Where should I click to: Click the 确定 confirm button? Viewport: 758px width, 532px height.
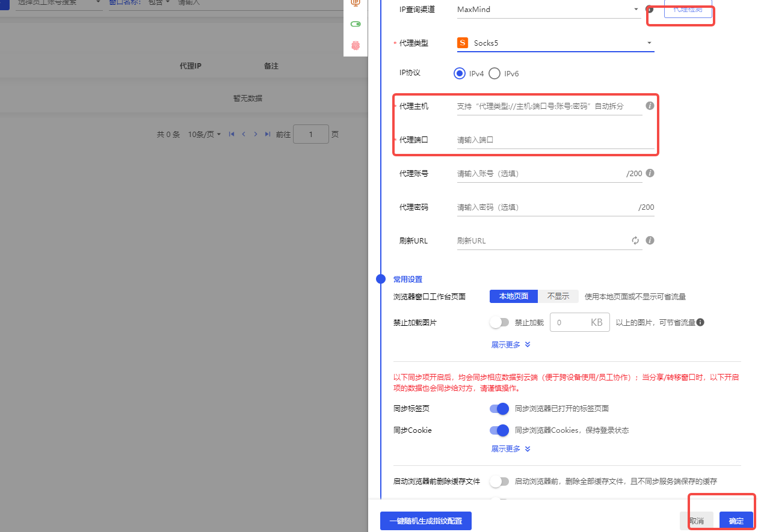click(736, 521)
